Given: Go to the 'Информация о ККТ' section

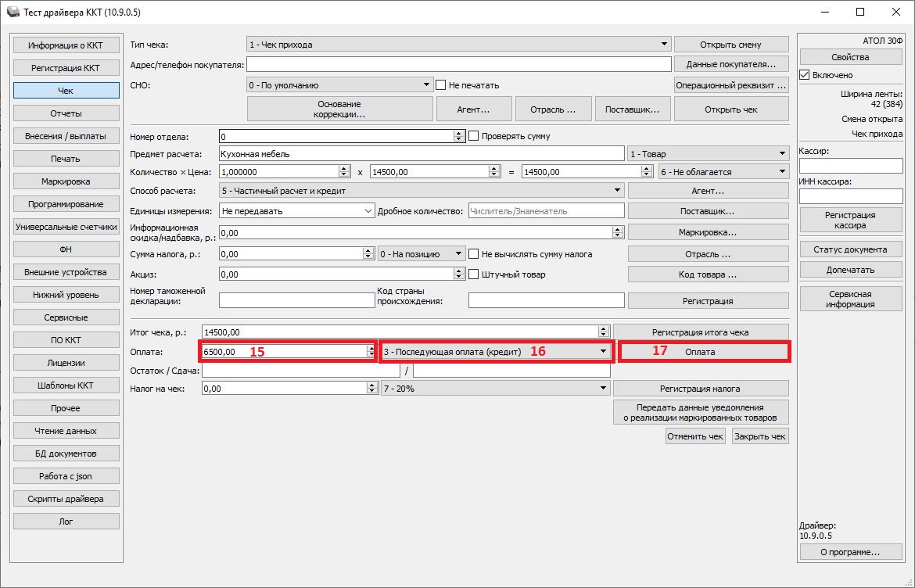Looking at the screenshot, I should point(66,45).
